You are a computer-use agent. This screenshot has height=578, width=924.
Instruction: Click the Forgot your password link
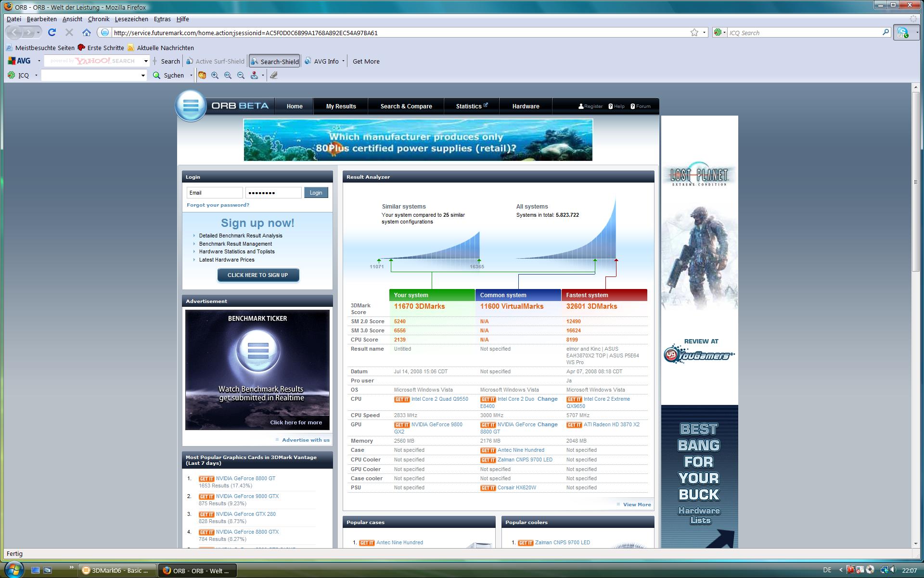coord(218,205)
